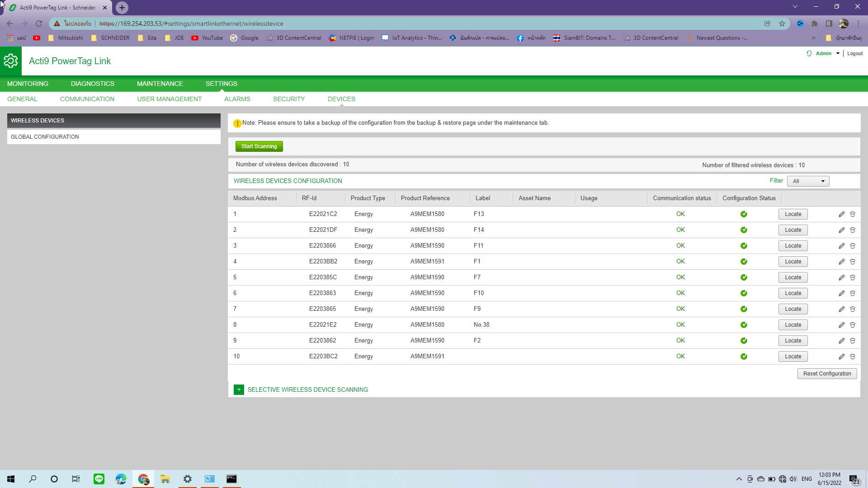Screen dimensions: 868x488
Task: Open Command Prompt from taskbar
Action: (x=231, y=479)
